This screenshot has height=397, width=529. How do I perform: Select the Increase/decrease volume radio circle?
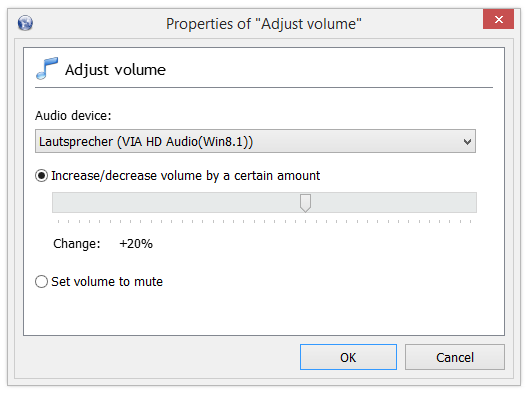41,176
